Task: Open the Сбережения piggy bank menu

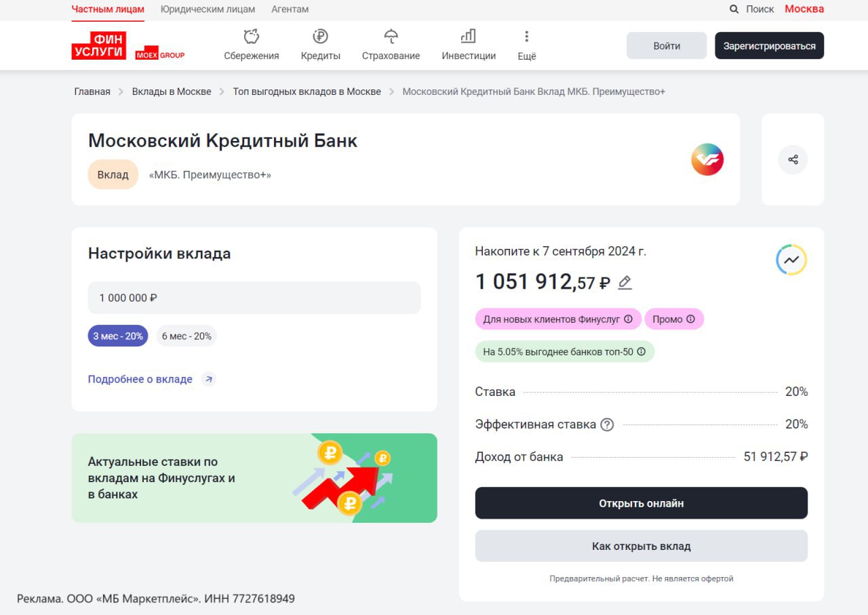Action: pos(252,45)
